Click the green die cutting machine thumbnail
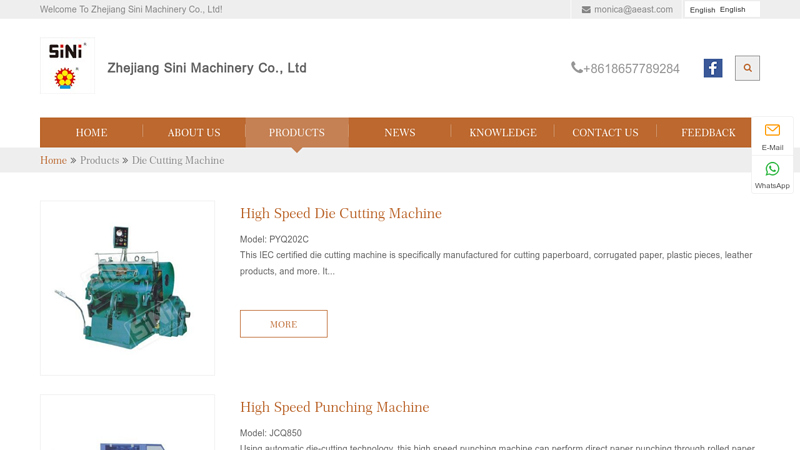Viewport: 800px width, 450px height. tap(128, 288)
